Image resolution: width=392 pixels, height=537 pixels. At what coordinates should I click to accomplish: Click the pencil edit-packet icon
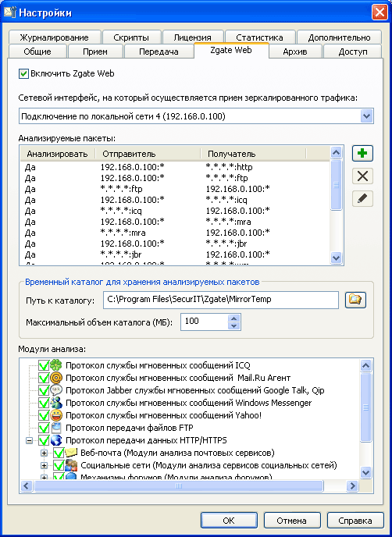point(362,199)
